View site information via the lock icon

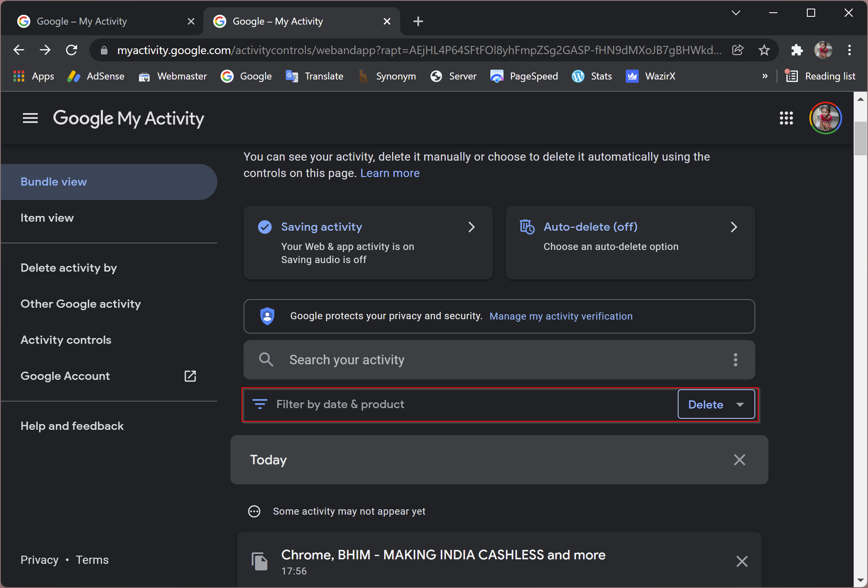click(104, 50)
